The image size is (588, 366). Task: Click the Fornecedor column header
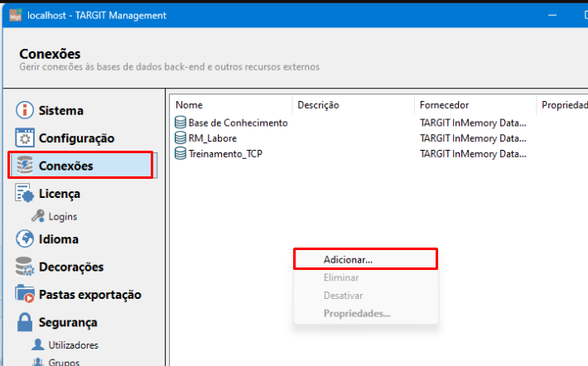[x=475, y=105]
